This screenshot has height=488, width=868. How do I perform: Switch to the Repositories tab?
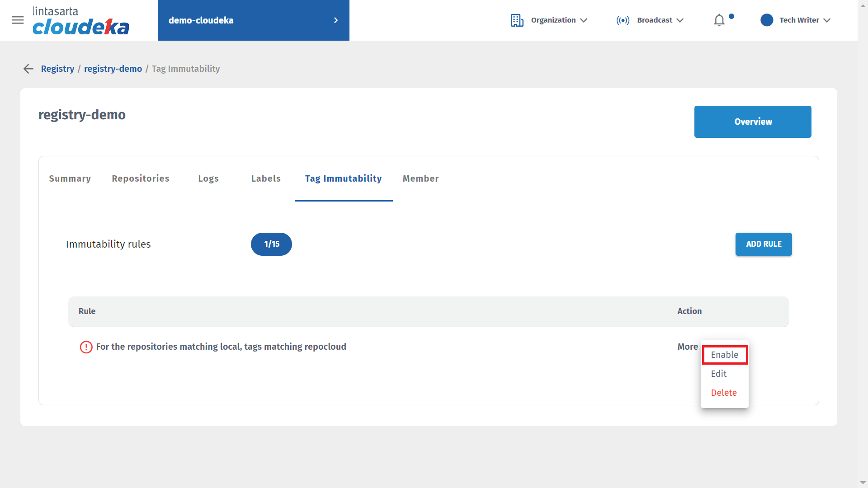141,179
